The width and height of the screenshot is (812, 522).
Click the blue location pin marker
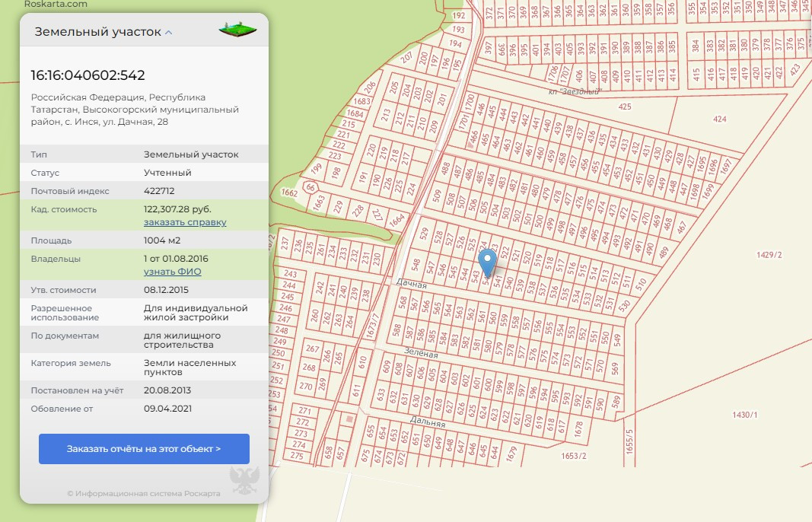[487, 263]
